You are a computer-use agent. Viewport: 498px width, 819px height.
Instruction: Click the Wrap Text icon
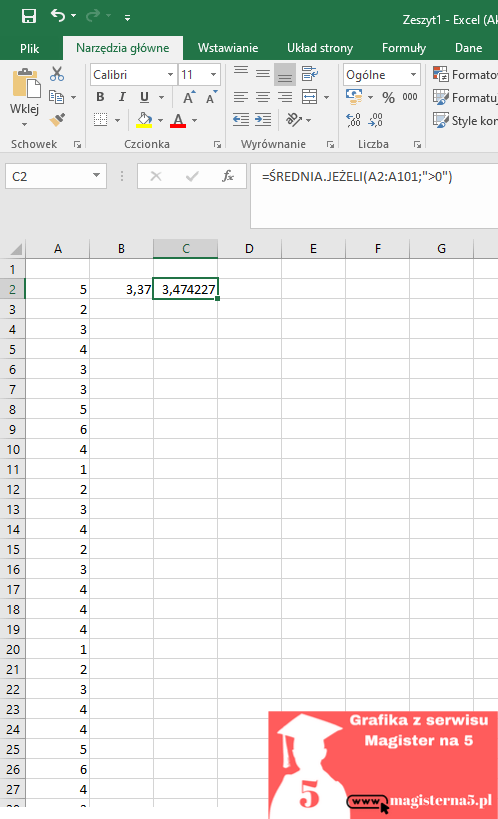tap(310, 74)
